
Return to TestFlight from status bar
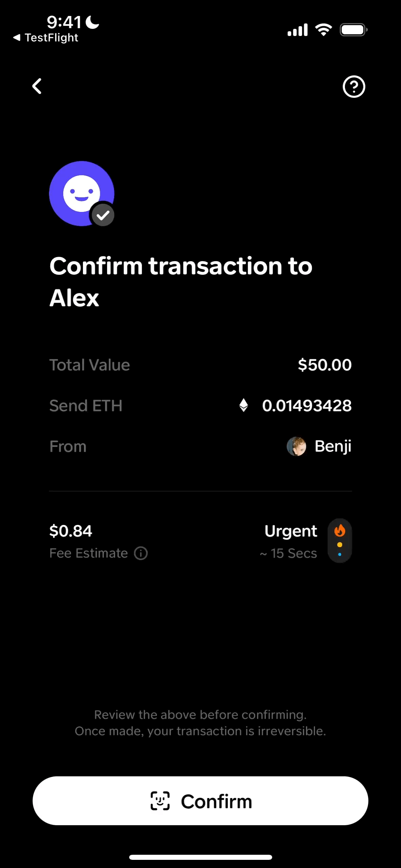[x=46, y=38]
